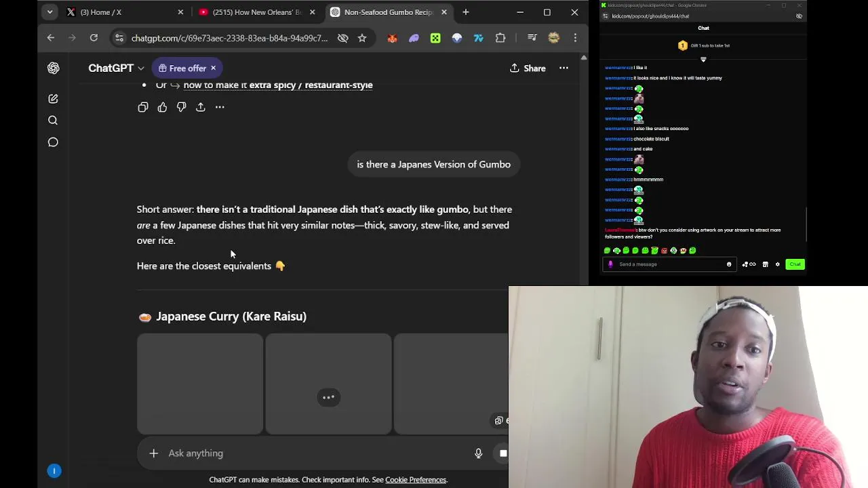Open the Chrome three-dot menu
This screenshot has height=488, width=868.
[x=575, y=39]
